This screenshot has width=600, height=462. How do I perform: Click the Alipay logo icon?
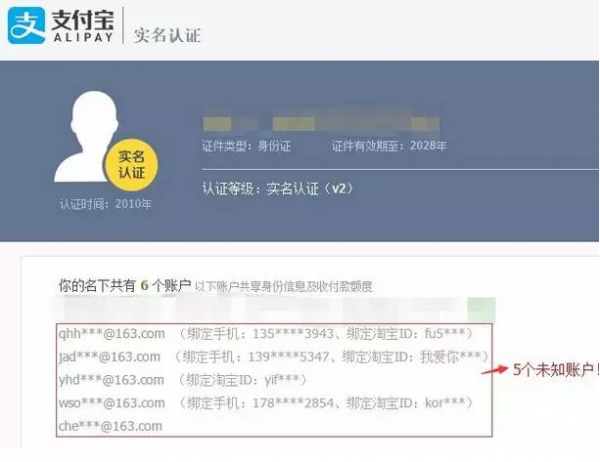point(27,26)
